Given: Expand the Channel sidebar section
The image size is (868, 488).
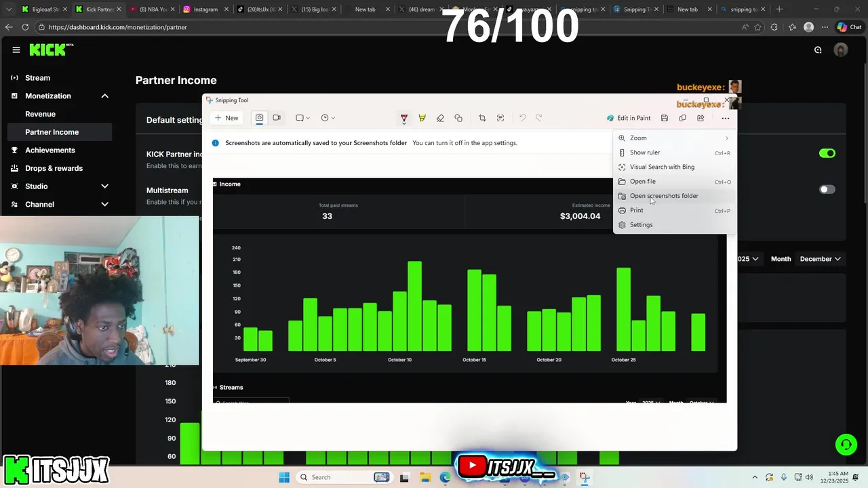Looking at the screenshot, I should pos(105,204).
